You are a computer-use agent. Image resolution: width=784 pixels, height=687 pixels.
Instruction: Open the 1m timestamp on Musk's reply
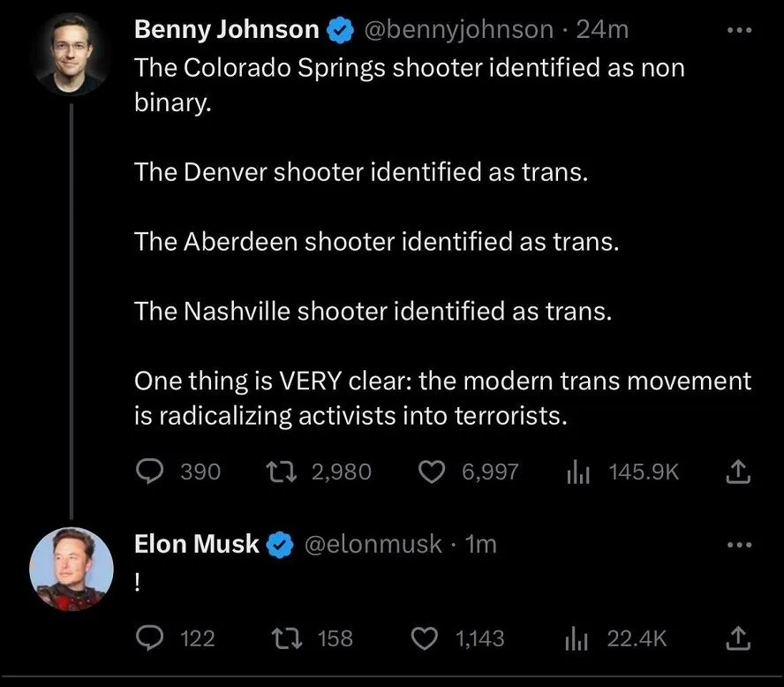coord(480,545)
